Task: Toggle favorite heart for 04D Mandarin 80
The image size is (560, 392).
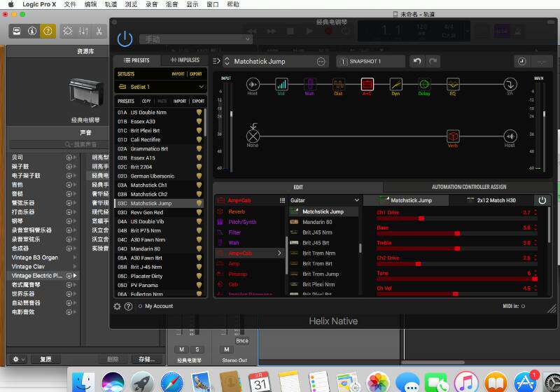Action: click(199, 248)
